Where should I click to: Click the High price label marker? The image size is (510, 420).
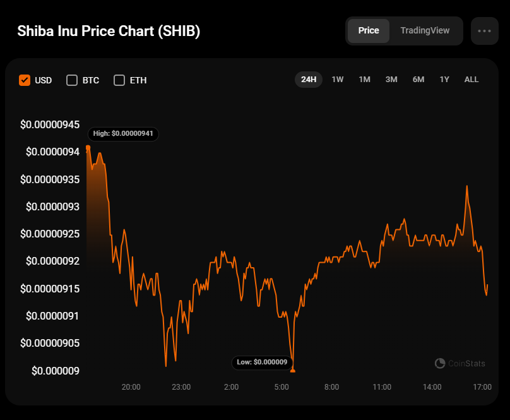123,134
